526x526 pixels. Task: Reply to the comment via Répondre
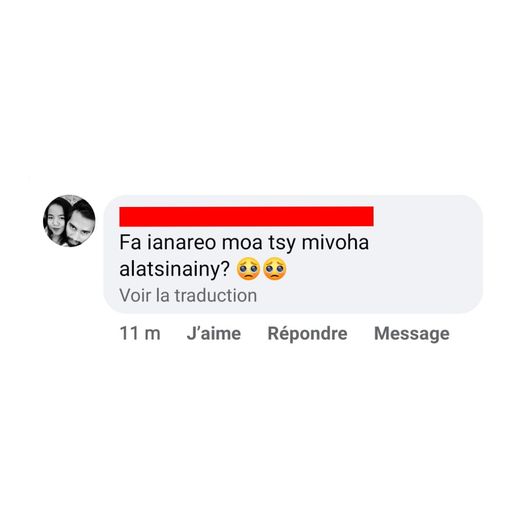(307, 334)
